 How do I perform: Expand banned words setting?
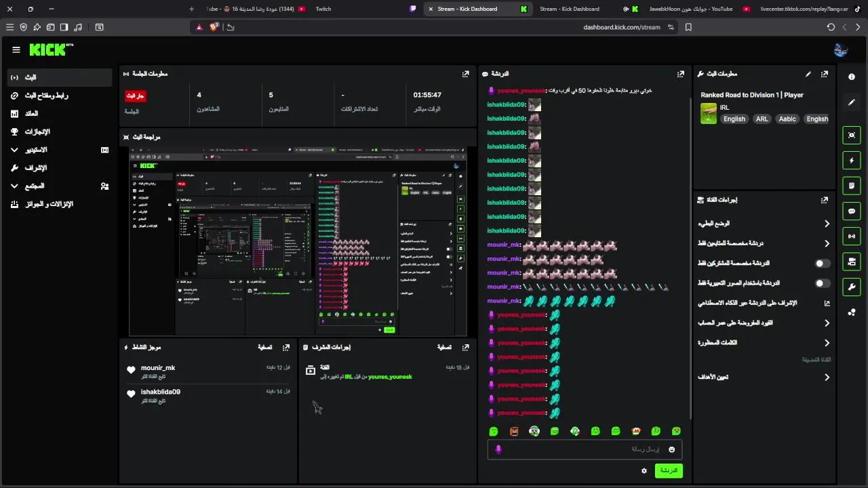click(x=764, y=343)
